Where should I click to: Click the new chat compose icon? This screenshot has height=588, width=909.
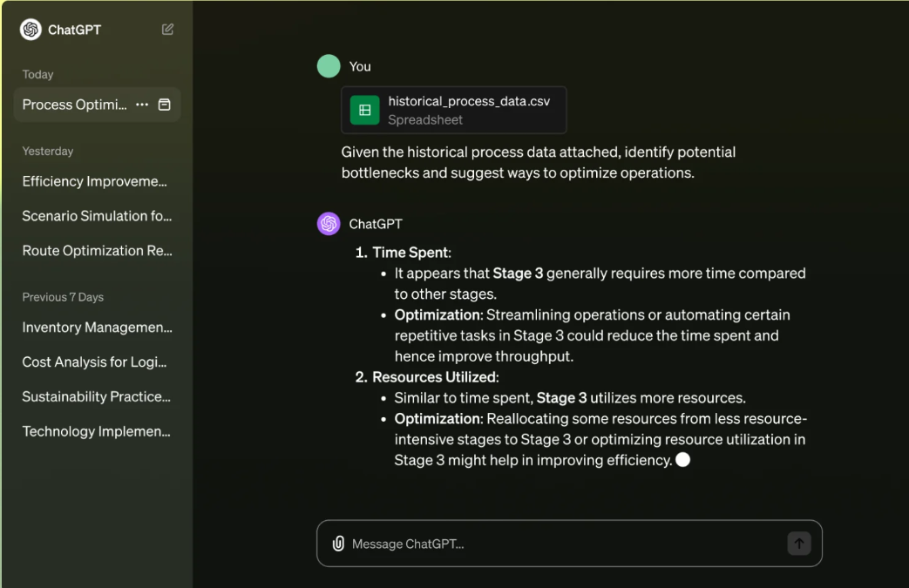(167, 30)
